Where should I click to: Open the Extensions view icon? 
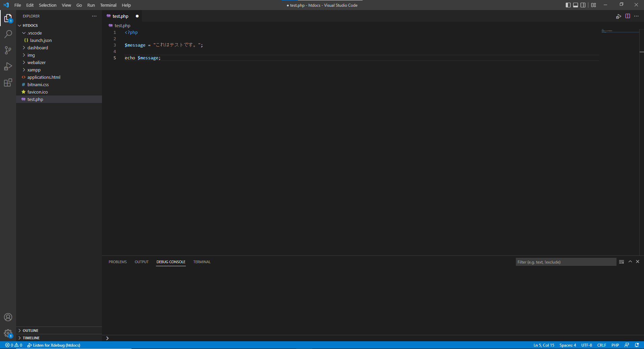pyautogui.click(x=8, y=82)
